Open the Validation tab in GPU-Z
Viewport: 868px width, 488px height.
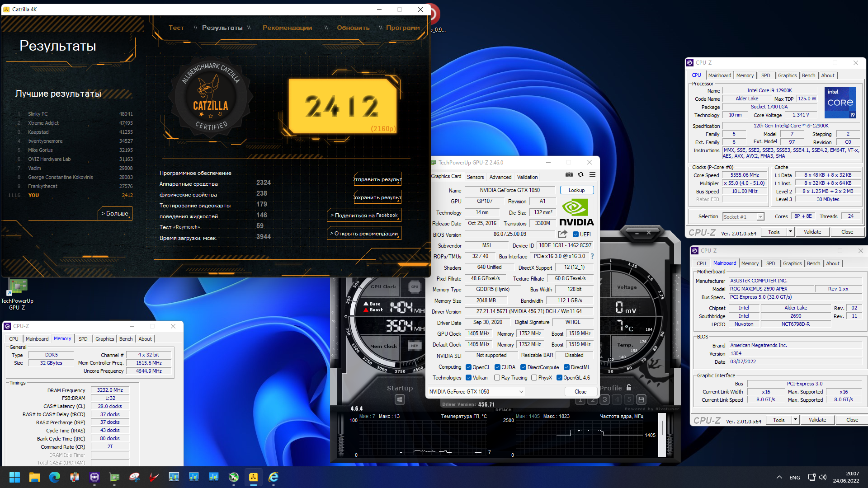coord(528,177)
